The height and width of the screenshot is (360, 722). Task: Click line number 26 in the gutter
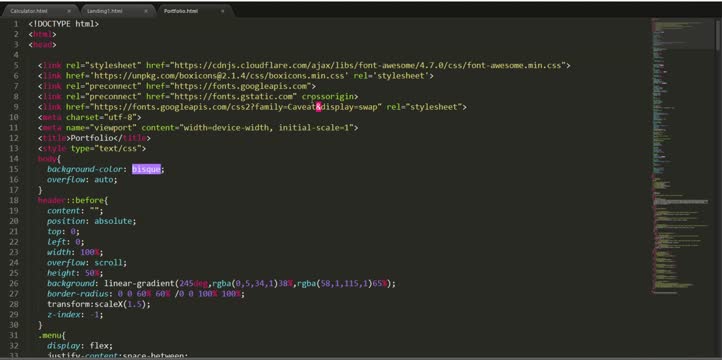point(14,284)
